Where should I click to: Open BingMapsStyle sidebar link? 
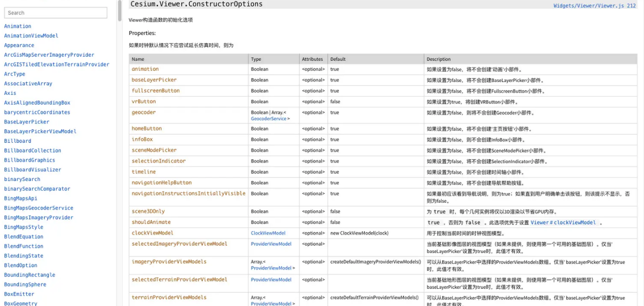coord(24,227)
